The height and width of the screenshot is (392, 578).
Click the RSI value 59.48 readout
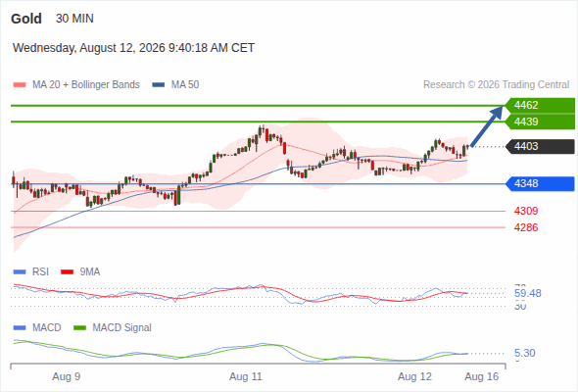point(528,294)
